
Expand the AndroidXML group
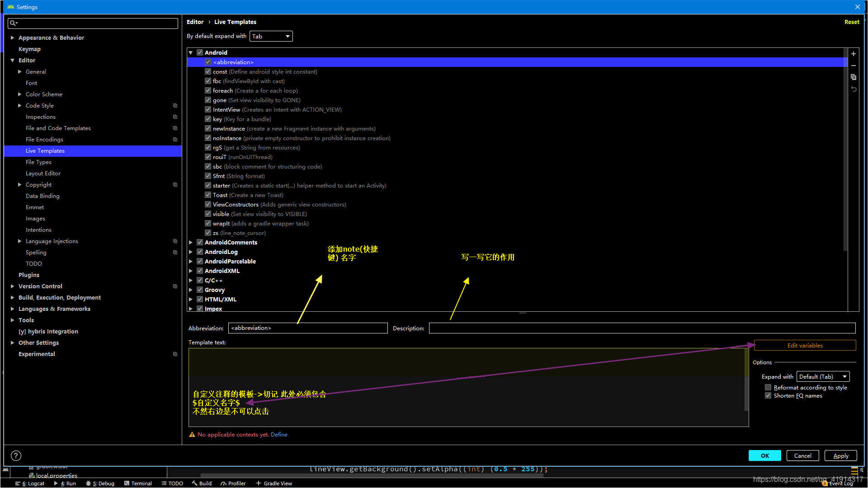tap(191, 271)
